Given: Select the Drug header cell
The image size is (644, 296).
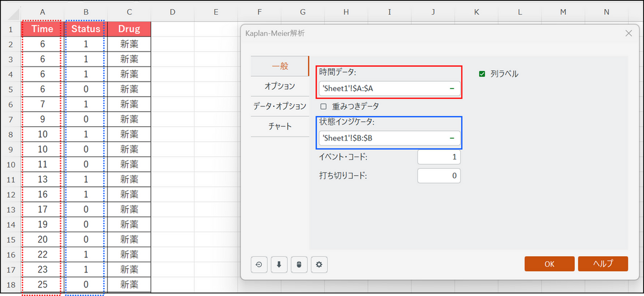Looking at the screenshot, I should click(129, 29).
